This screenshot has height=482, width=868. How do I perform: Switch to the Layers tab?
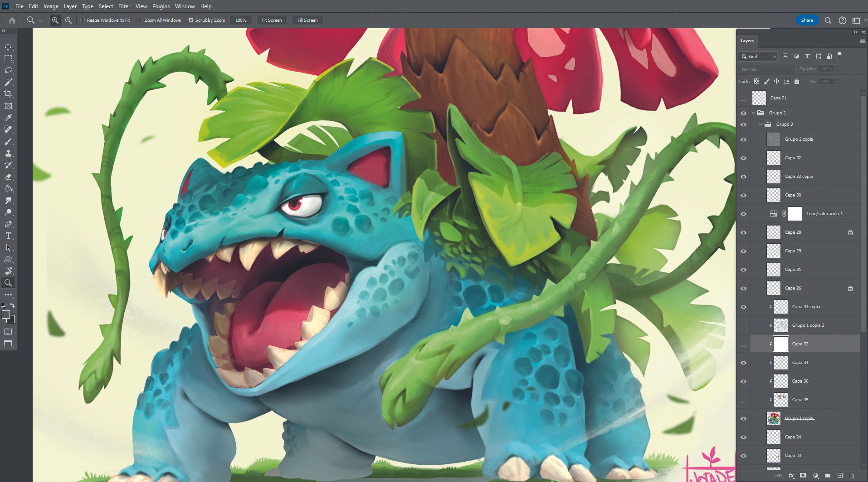746,41
